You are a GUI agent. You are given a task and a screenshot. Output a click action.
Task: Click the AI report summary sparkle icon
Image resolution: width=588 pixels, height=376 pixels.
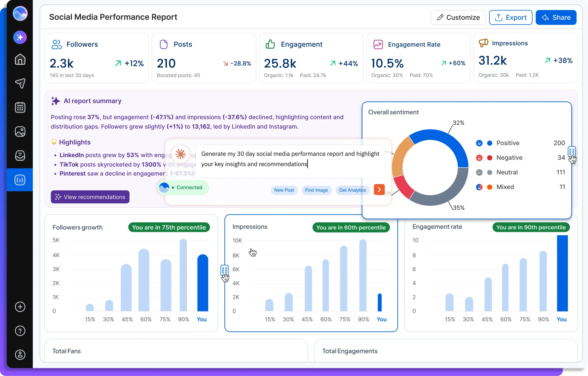[x=55, y=101]
